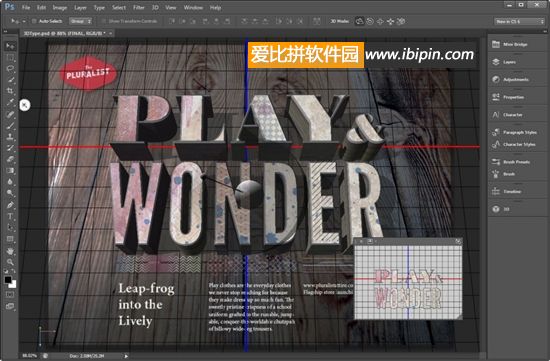Open the Auto-Select Group dropdown
The image size is (550, 361).
click(x=81, y=21)
